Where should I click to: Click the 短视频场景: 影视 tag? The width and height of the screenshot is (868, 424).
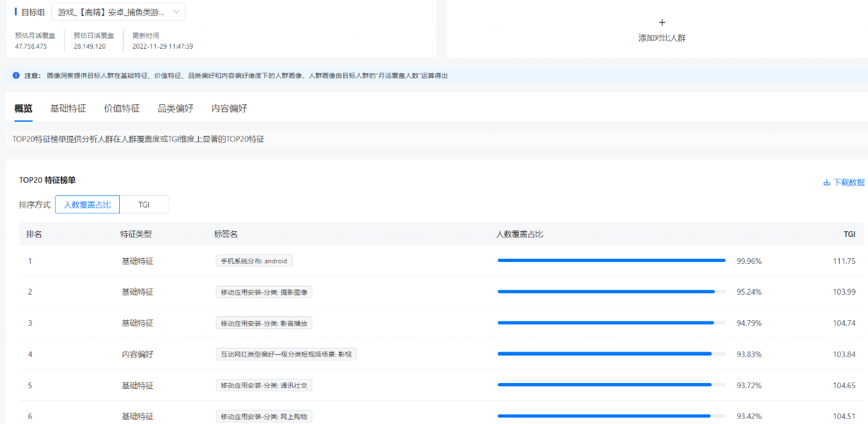point(286,354)
